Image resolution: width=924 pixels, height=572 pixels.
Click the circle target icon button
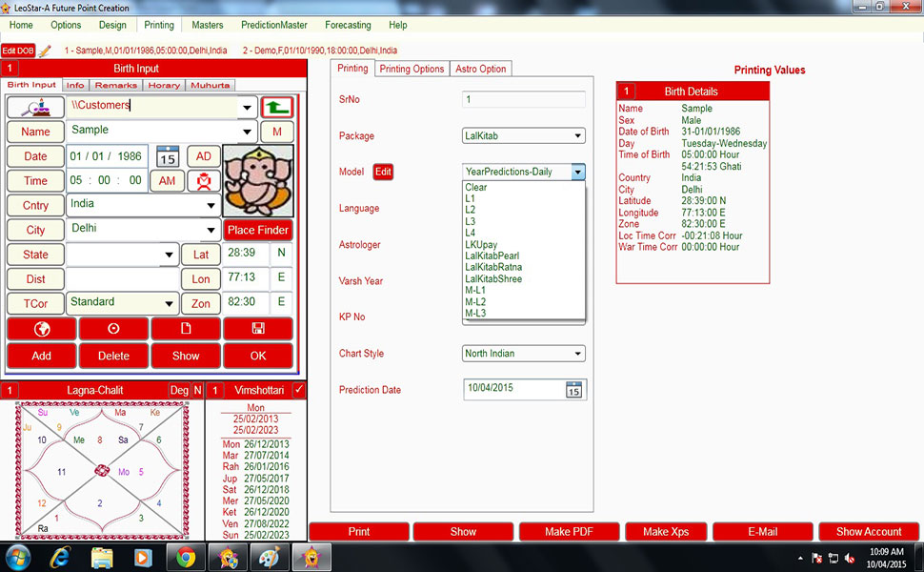pos(113,329)
